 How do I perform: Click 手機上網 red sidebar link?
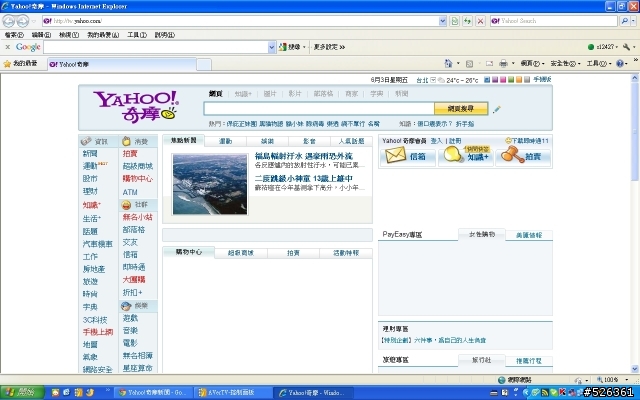click(x=98, y=332)
